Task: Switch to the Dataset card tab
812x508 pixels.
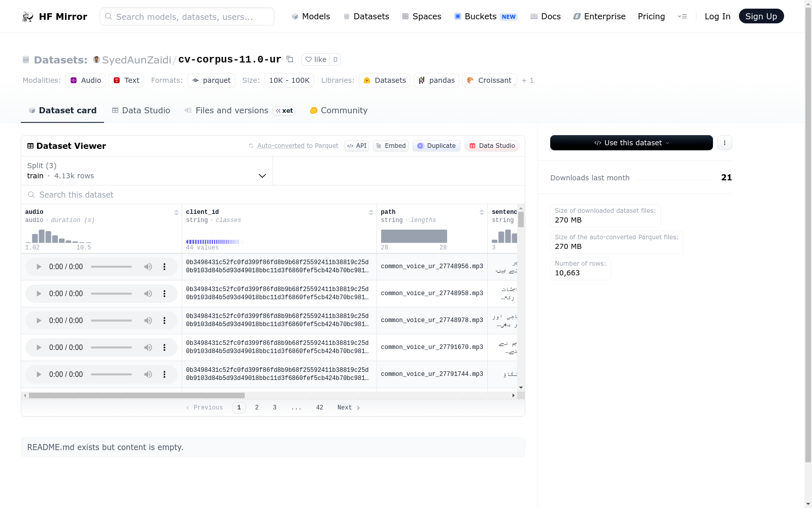Action: click(62, 111)
